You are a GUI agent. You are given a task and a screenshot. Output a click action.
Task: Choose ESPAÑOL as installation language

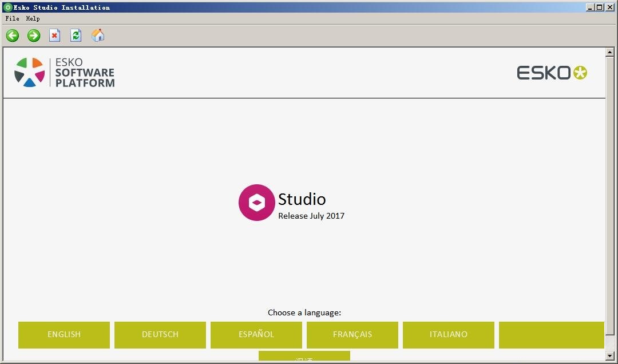[256, 335]
